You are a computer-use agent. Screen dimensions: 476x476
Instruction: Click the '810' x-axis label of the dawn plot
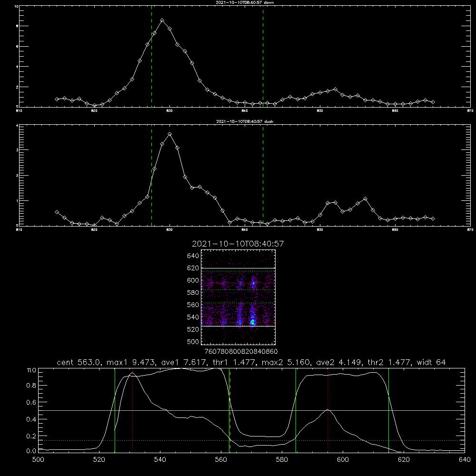point(19,111)
